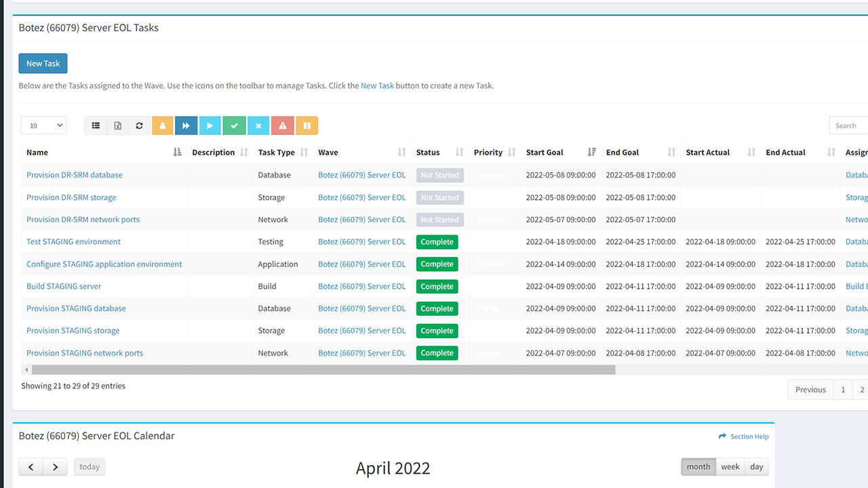Click the column list toolbar icon
Viewport: 868px width, 488px height.
96,125
